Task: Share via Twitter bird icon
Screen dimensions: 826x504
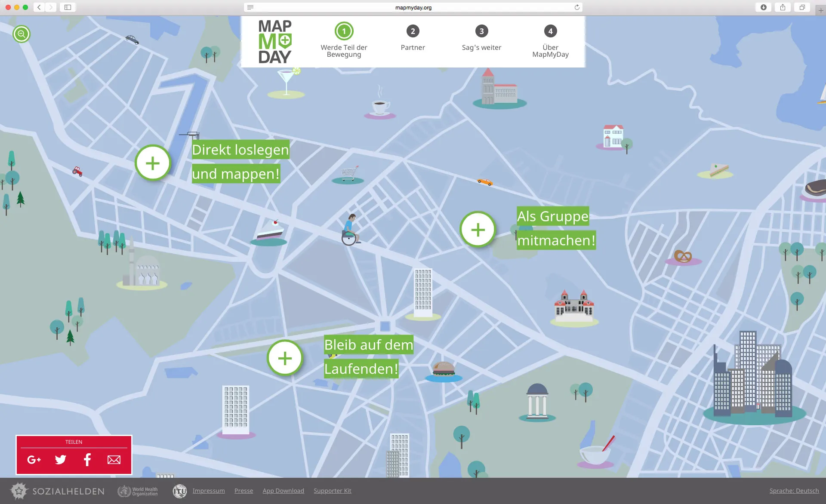Action: pos(61,460)
